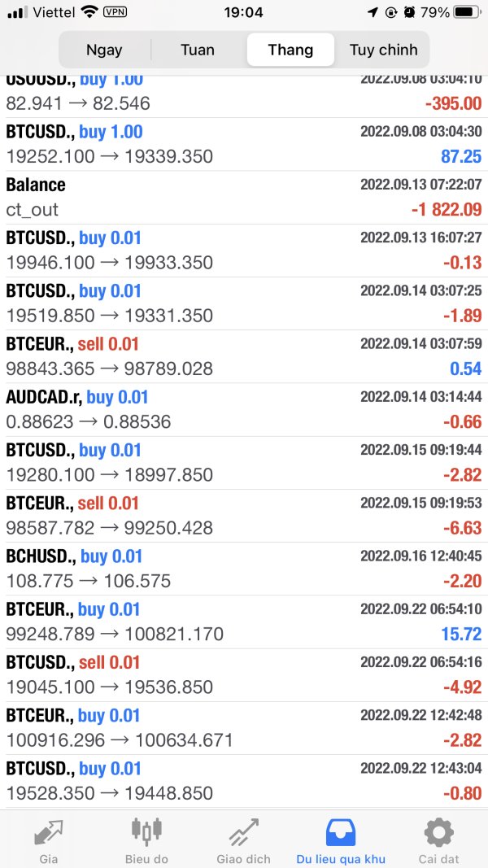
Task: Tap the 87.25 profit BTCUSD trade
Action: click(x=244, y=144)
